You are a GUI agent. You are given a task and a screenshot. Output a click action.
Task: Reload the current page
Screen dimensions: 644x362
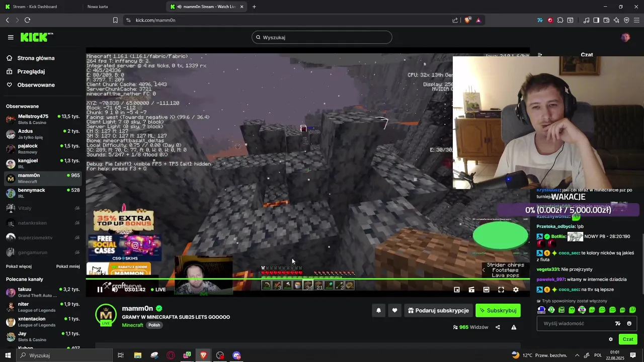[x=27, y=20]
